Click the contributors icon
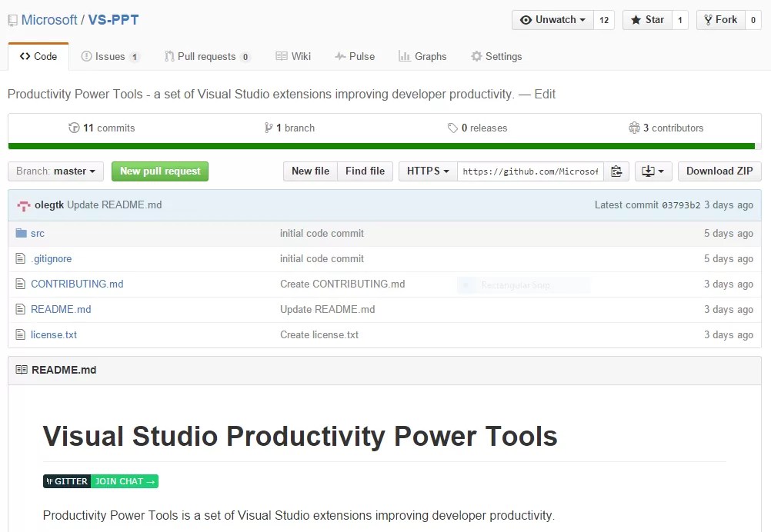 tap(635, 128)
